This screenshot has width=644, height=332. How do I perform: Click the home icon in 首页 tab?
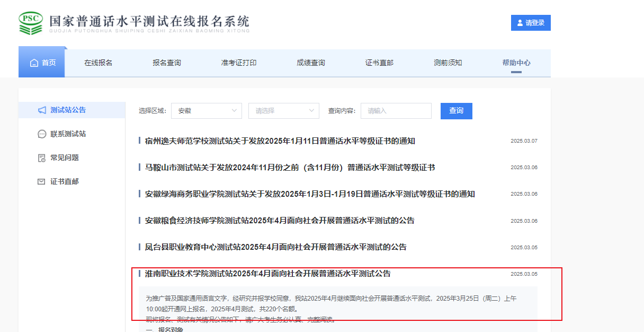coord(34,63)
